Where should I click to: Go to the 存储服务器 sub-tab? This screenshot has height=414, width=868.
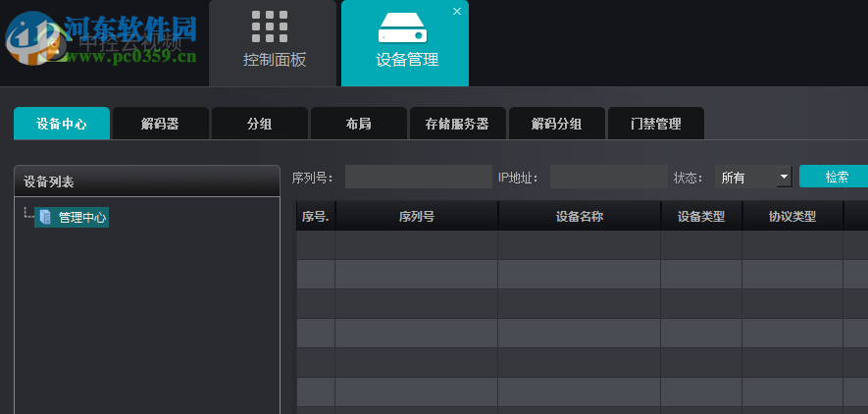pyautogui.click(x=458, y=124)
